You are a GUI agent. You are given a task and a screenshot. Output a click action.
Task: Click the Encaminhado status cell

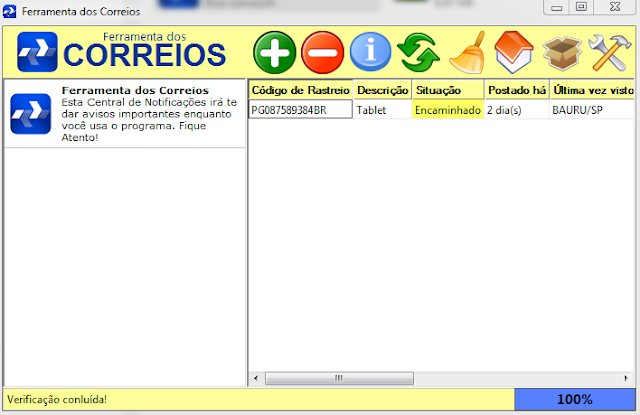click(x=448, y=110)
